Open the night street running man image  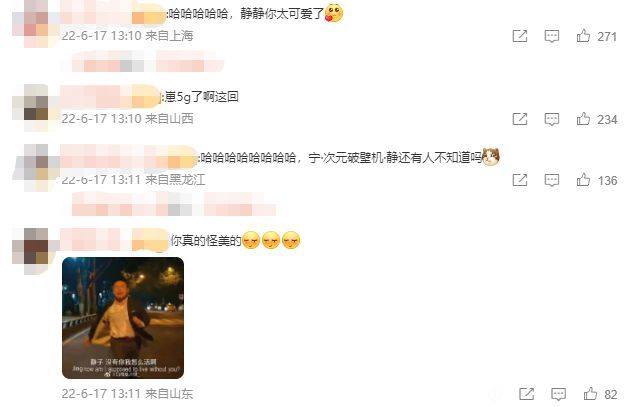pyautogui.click(x=123, y=318)
